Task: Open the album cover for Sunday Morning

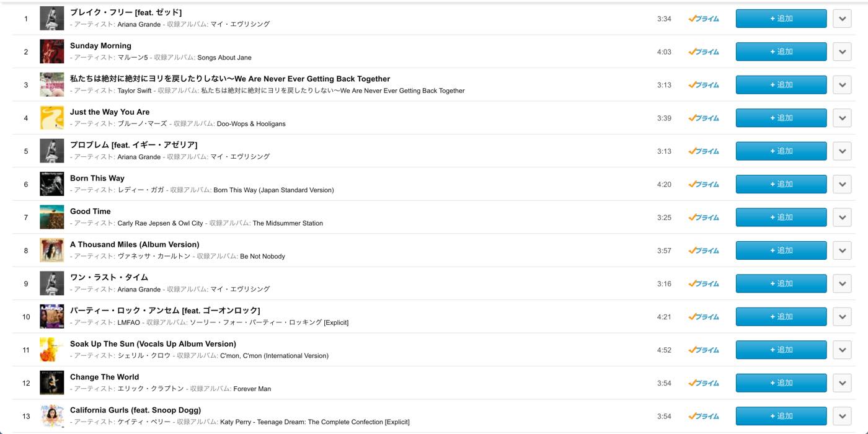Action: pos(51,51)
